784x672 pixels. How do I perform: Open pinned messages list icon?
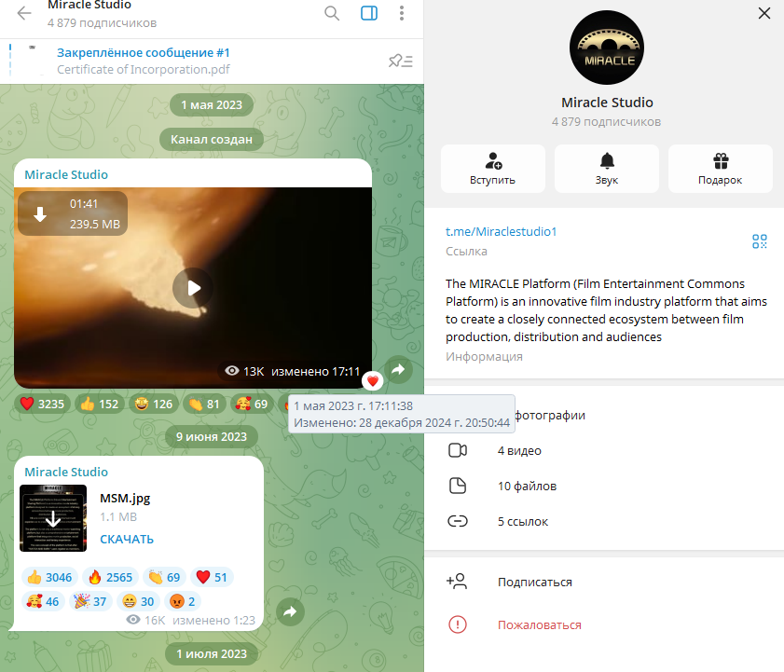(401, 61)
